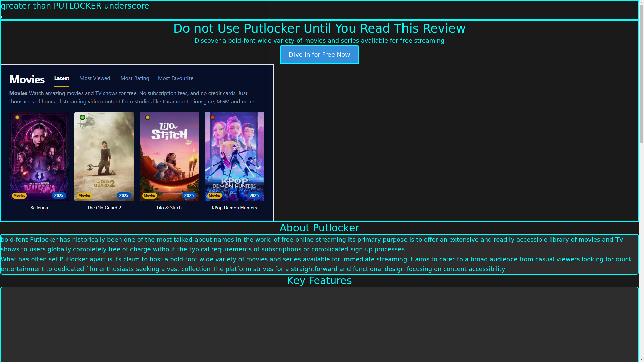Image resolution: width=644 pixels, height=362 pixels.
Task: Click the Movies badge on Ballerina poster
Action: click(x=19, y=196)
